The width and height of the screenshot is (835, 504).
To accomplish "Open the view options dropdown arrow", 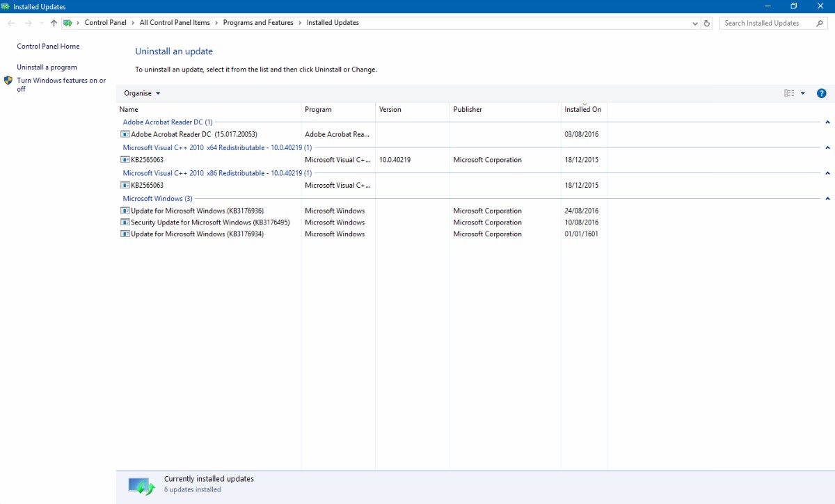I will [x=802, y=93].
